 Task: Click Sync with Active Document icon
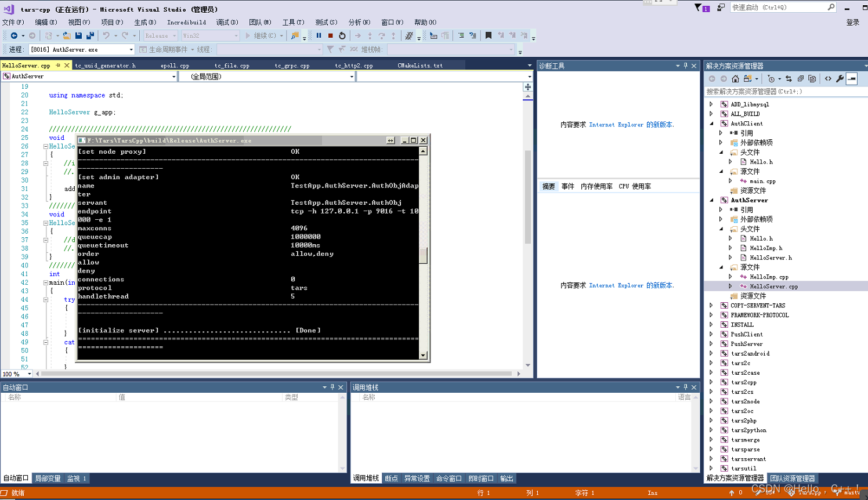789,78
